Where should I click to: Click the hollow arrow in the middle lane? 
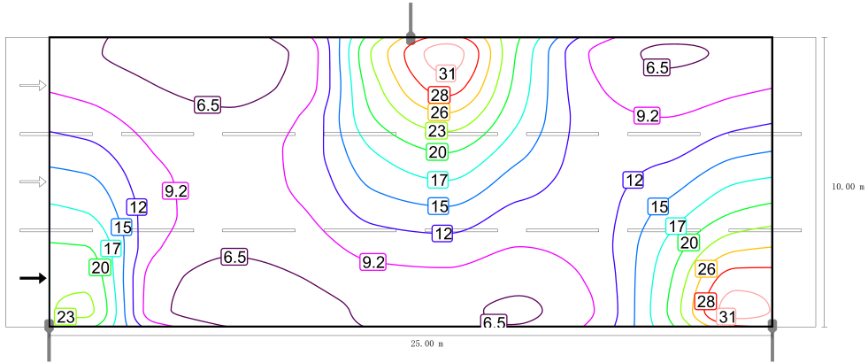click(33, 181)
